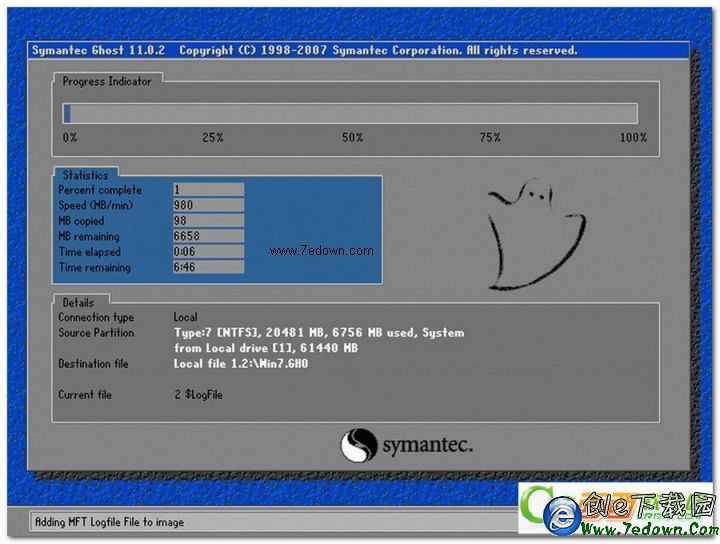Image resolution: width=720 pixels, height=544 pixels.
Task: Click the MB remaining value 6658
Action: click(208, 236)
